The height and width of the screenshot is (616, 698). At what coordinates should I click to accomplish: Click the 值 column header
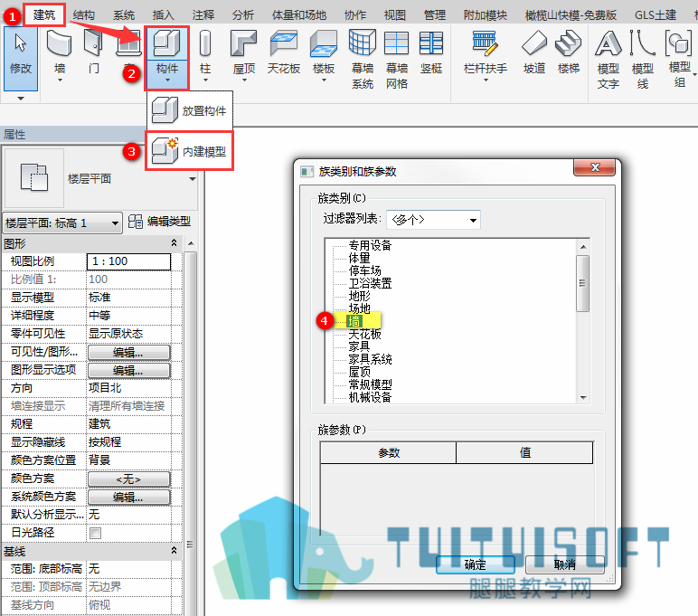(x=524, y=452)
